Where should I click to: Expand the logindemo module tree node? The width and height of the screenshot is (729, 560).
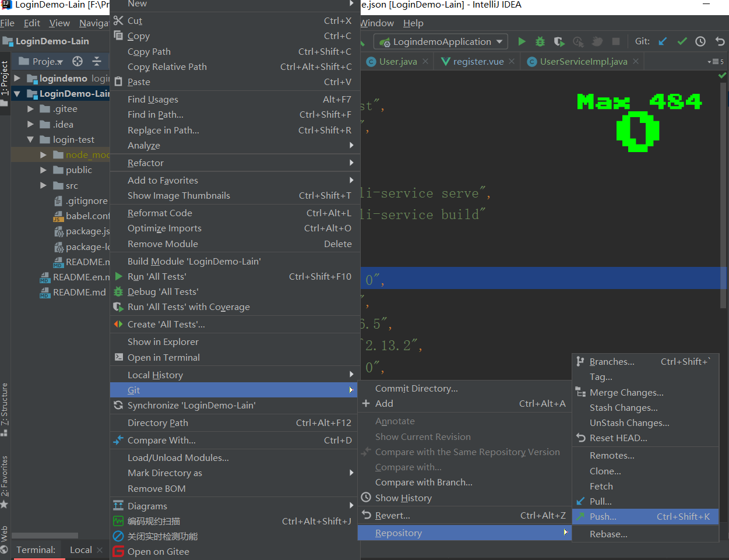[17, 78]
